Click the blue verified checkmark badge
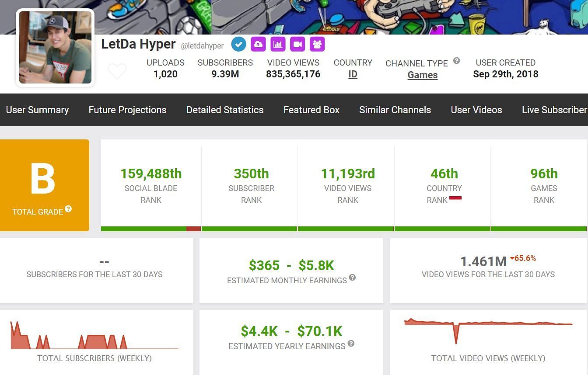588x375 pixels. (239, 44)
